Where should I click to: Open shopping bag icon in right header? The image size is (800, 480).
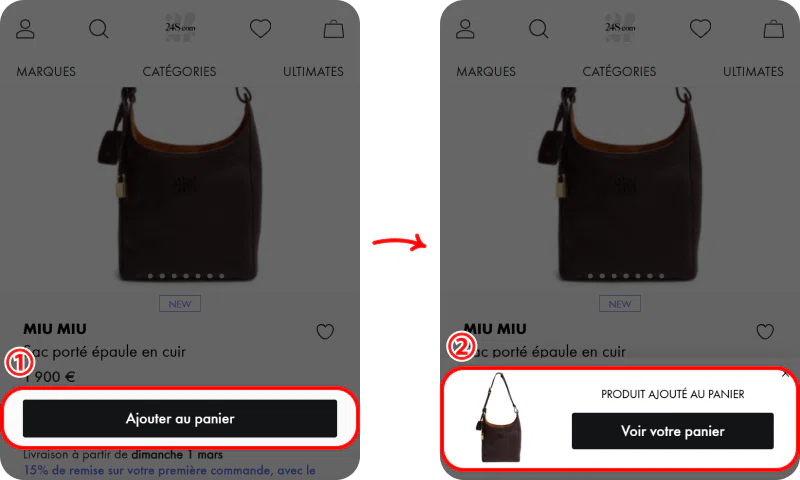773,29
